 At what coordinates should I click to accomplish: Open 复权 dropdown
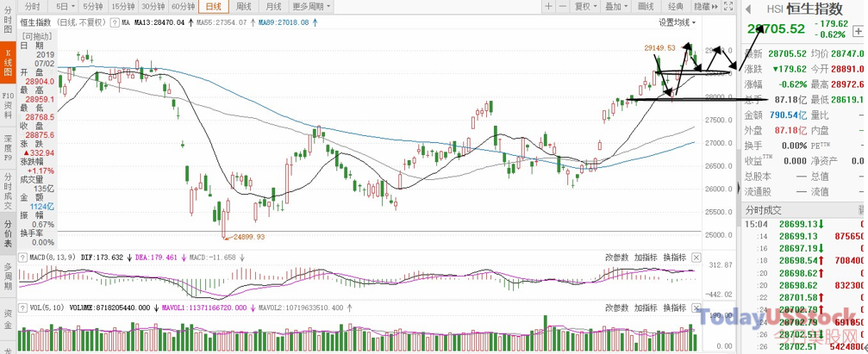pyautogui.click(x=585, y=6)
